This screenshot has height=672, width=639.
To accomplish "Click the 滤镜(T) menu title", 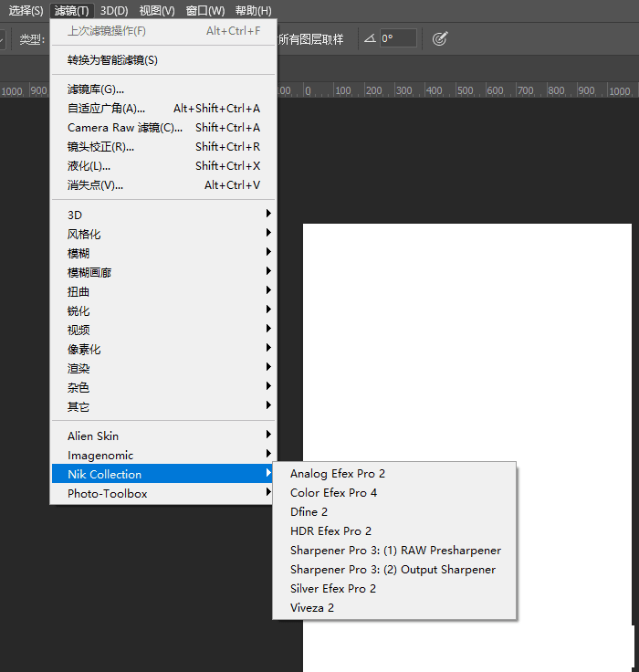I will [x=71, y=10].
